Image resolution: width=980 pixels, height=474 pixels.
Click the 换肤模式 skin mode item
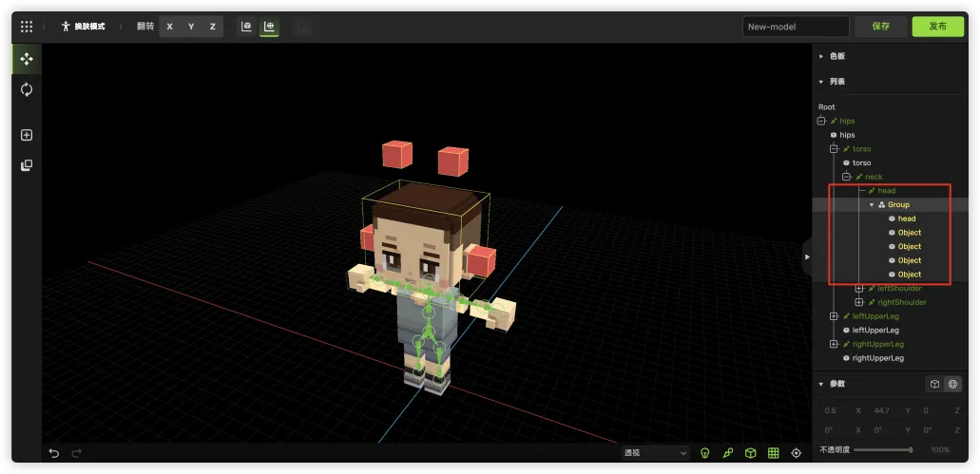pos(83,27)
